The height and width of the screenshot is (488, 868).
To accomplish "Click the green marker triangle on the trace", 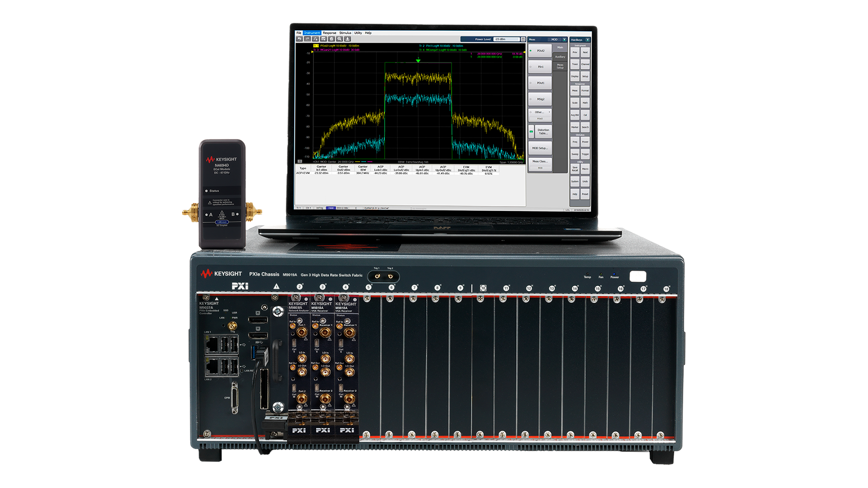I will (418, 61).
